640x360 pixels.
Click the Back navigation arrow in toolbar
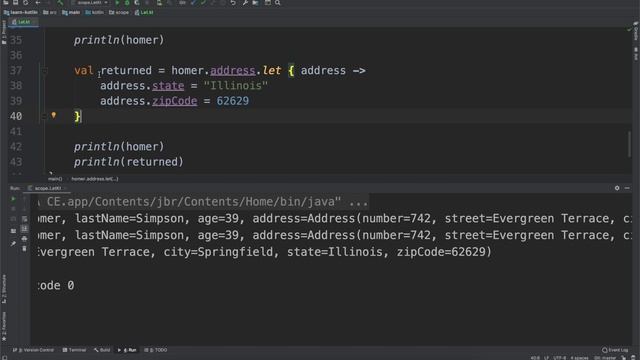pos(38,2)
